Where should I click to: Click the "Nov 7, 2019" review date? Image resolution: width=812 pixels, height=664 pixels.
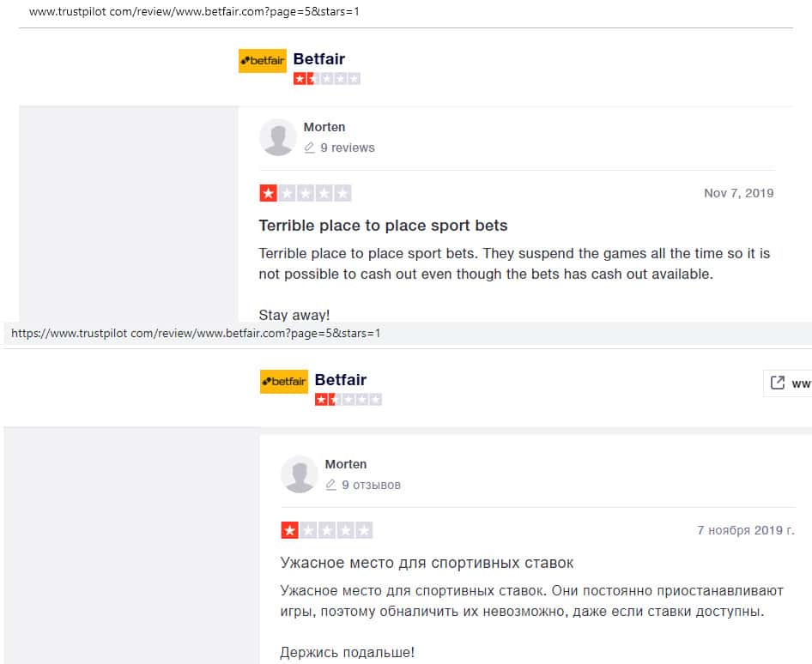738,193
